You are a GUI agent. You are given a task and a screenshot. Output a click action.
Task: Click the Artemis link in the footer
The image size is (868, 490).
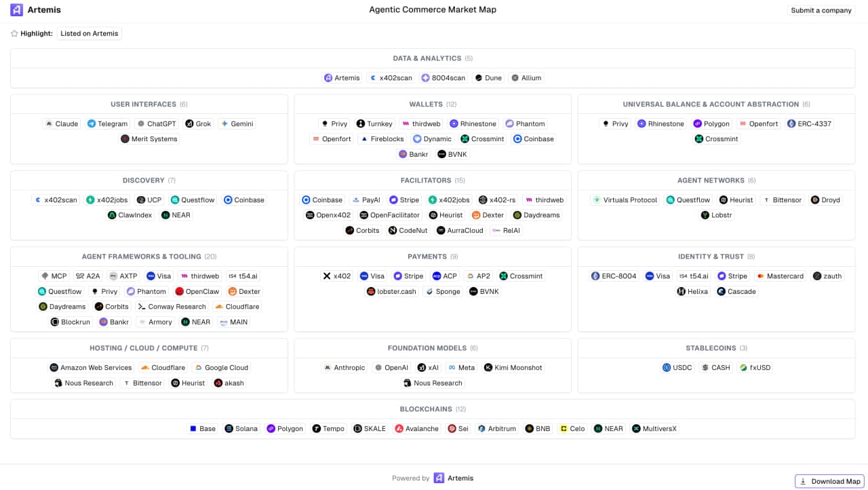click(453, 478)
